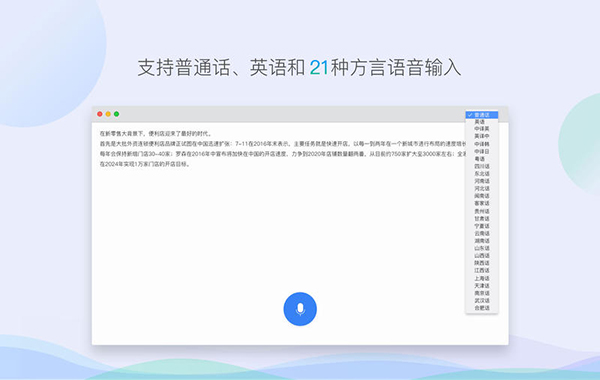Pick 陕西话 dialect

pos(482,263)
